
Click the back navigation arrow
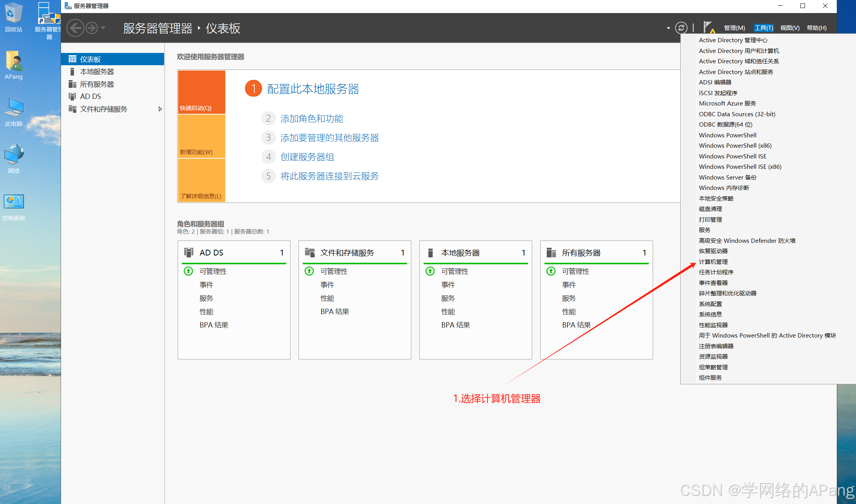[75, 28]
